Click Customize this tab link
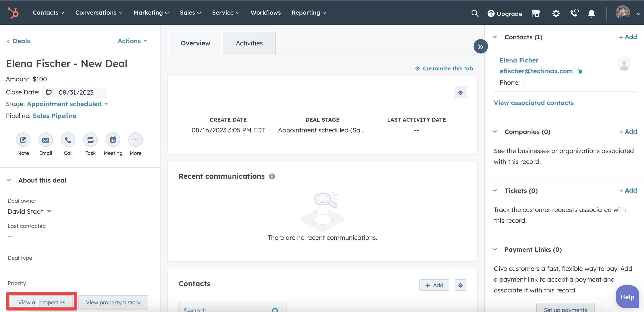This screenshot has height=312, width=644. (444, 69)
